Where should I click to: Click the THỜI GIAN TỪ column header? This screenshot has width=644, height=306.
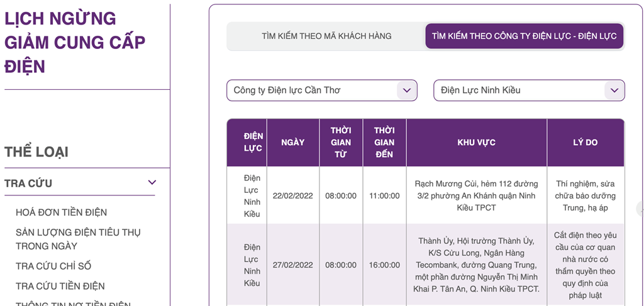tap(341, 143)
